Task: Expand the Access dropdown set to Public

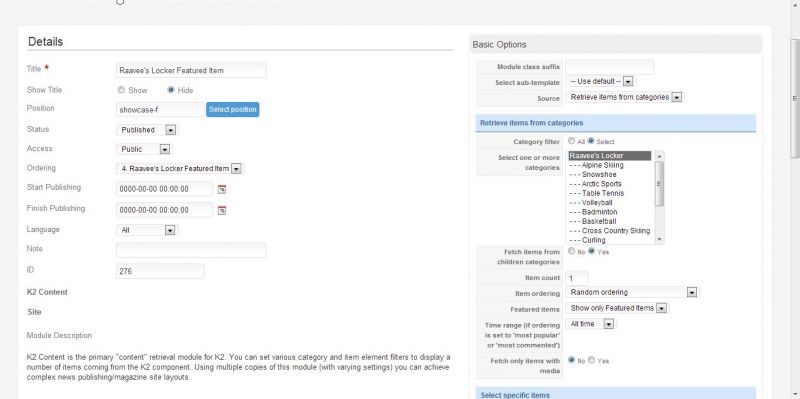Action: [144, 149]
